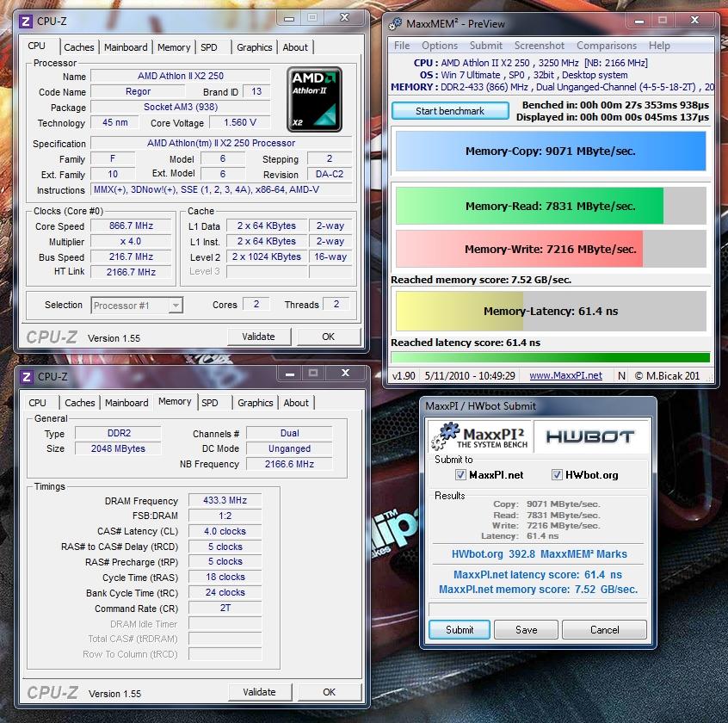Click the Multiplier x 4.0 value
Screen dimensions: 728x723
tap(131, 242)
